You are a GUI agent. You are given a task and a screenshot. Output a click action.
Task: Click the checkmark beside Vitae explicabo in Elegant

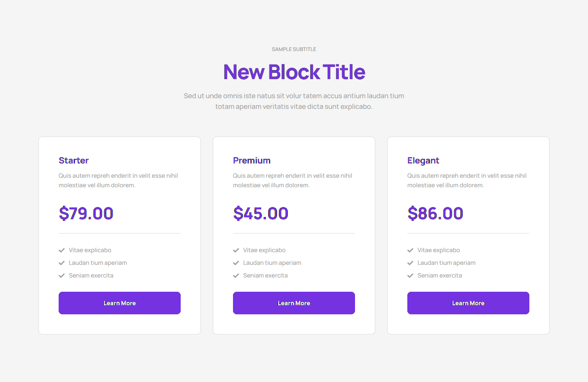click(x=410, y=250)
